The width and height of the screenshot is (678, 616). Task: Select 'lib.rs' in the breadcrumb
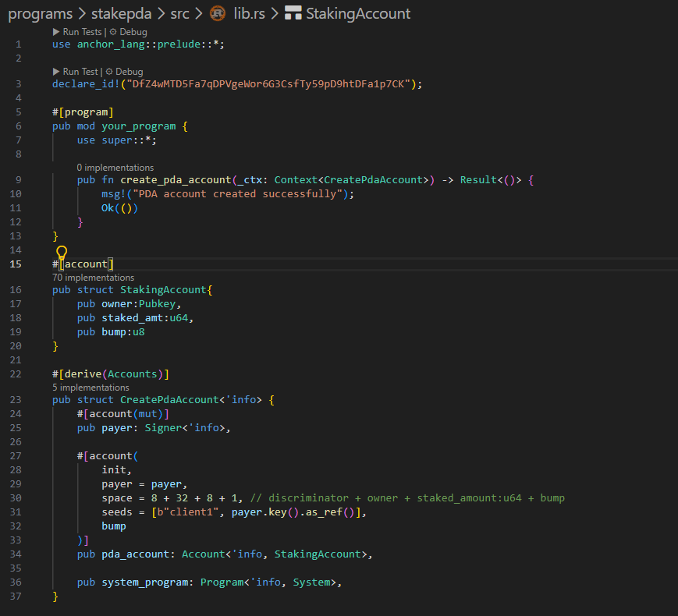(249, 14)
